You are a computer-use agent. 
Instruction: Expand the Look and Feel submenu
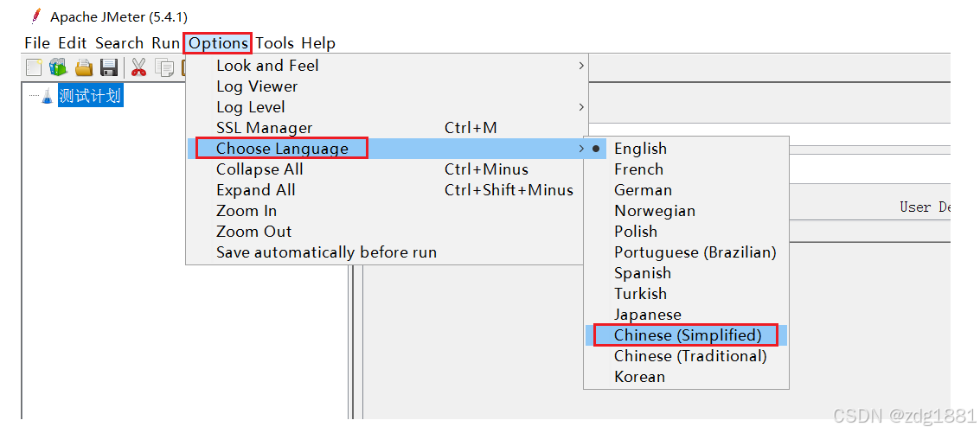[x=388, y=66]
